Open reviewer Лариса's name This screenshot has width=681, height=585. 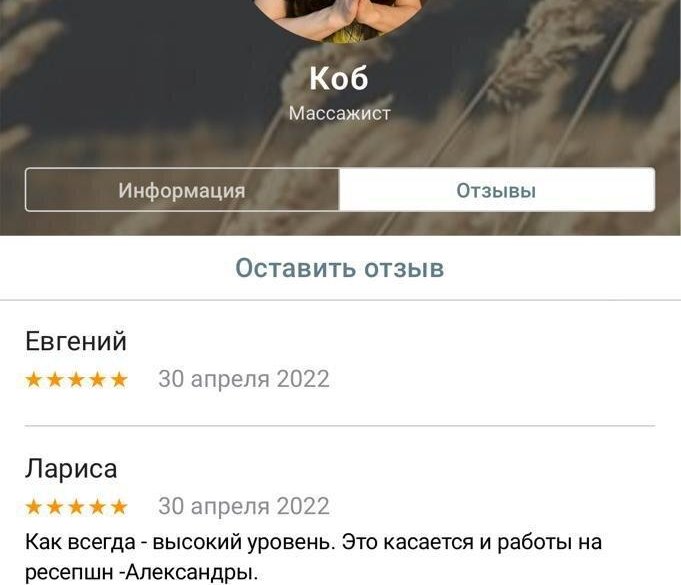coord(71,469)
